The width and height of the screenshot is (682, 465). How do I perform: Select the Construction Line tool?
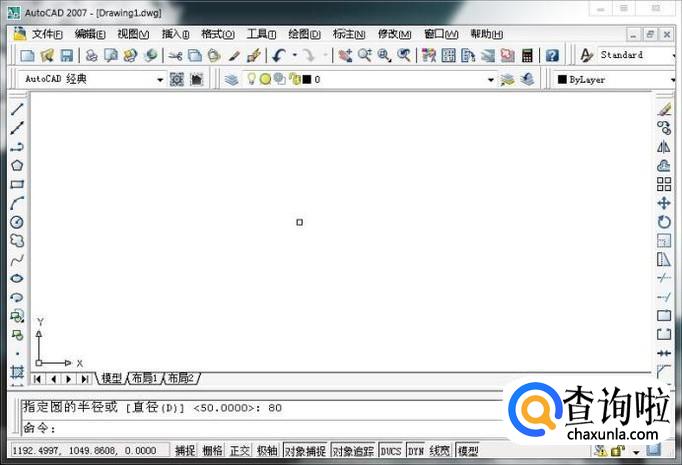tap(17, 128)
